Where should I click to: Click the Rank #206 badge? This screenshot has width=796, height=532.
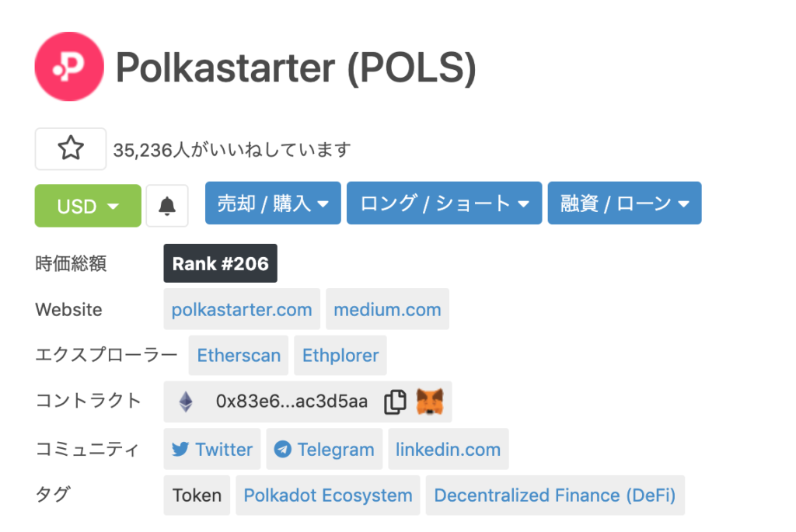click(x=221, y=263)
